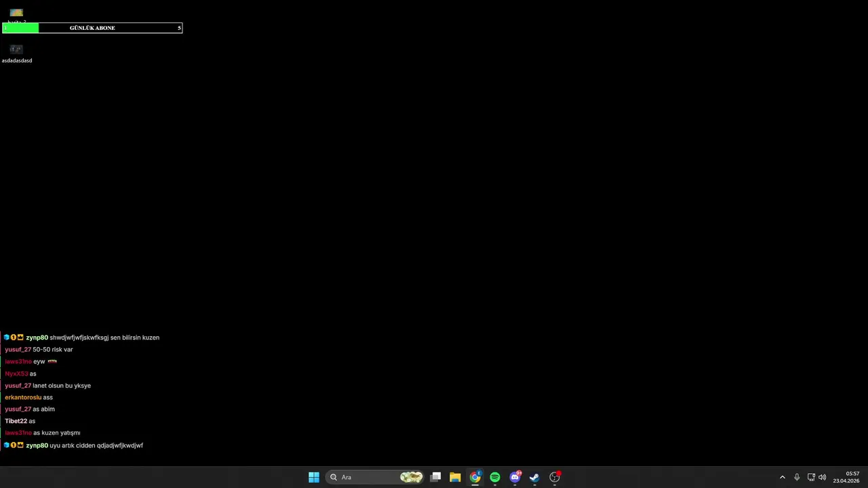Screen dimensions: 868x488
Task: Open the volume control in system tray
Action: 823,477
